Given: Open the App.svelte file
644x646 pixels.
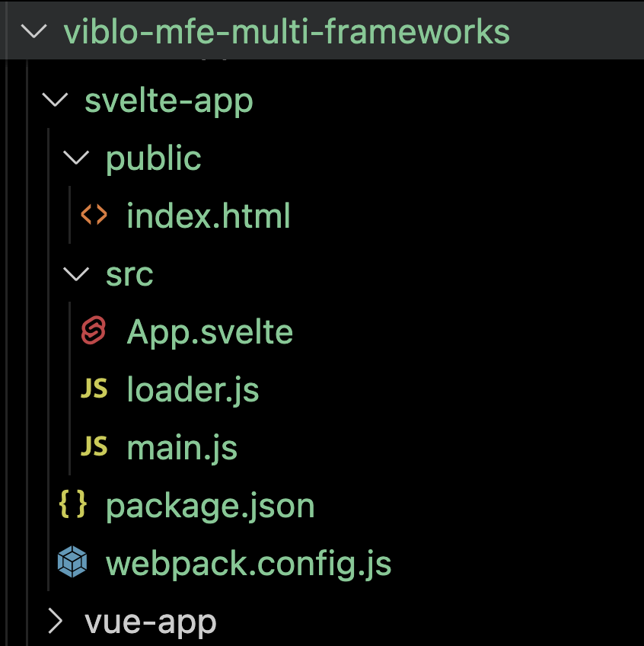Looking at the screenshot, I should click(210, 331).
